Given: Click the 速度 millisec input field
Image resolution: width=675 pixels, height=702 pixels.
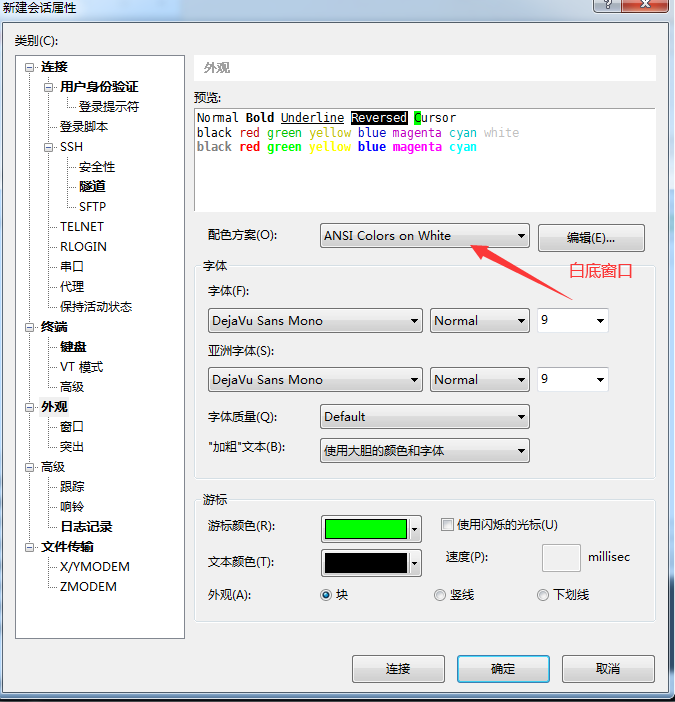Looking at the screenshot, I should click(x=561, y=558).
